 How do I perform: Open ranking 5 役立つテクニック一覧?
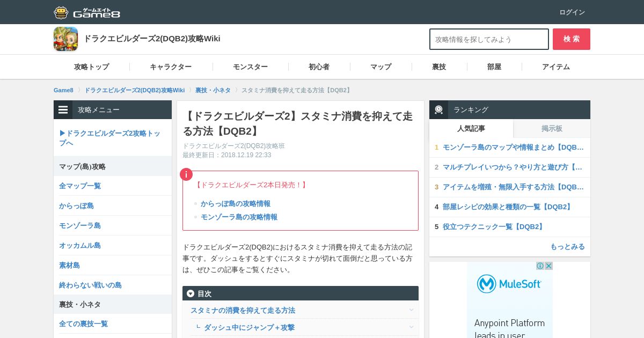(494, 226)
